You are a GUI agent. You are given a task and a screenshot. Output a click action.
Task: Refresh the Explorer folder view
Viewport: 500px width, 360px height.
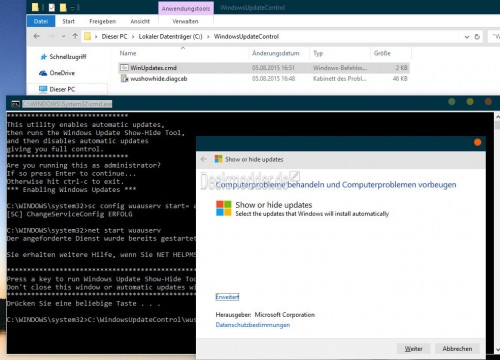(477, 37)
